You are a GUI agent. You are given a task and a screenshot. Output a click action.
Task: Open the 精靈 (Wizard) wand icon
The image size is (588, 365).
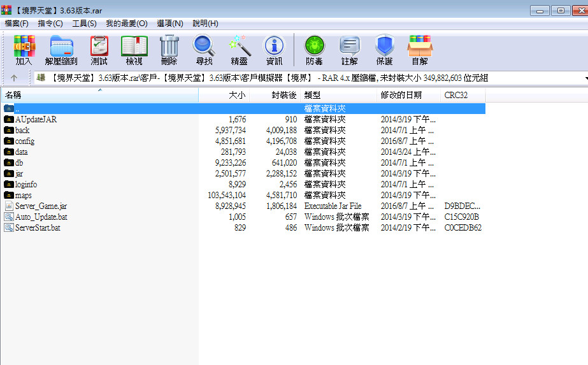tap(240, 46)
